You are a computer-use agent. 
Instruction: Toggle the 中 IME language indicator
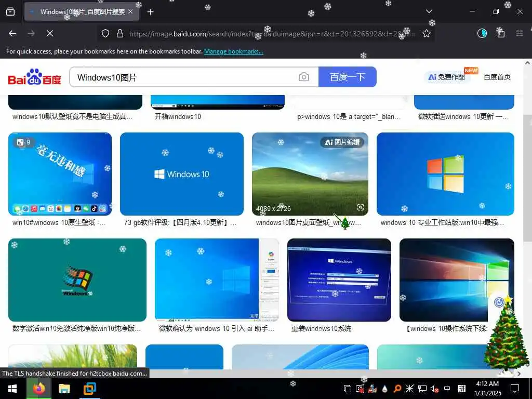coord(447,389)
